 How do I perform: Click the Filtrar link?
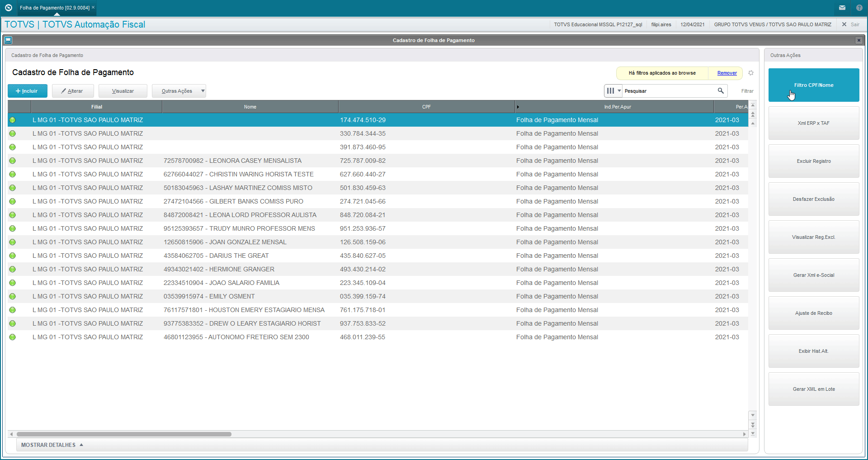(x=747, y=91)
